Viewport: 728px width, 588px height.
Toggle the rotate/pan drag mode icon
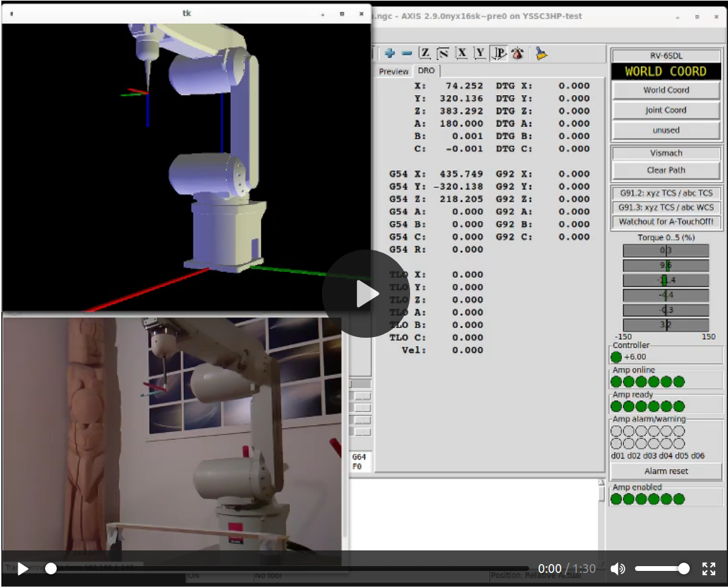pos(517,53)
